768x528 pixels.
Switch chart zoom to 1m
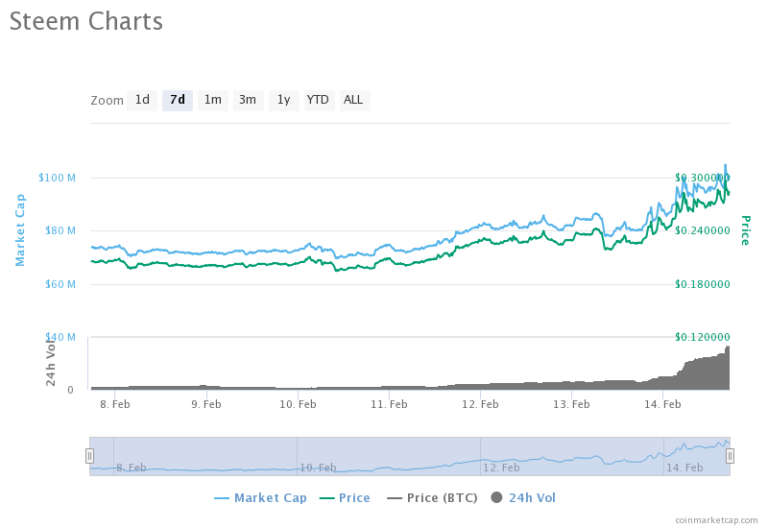tap(213, 100)
